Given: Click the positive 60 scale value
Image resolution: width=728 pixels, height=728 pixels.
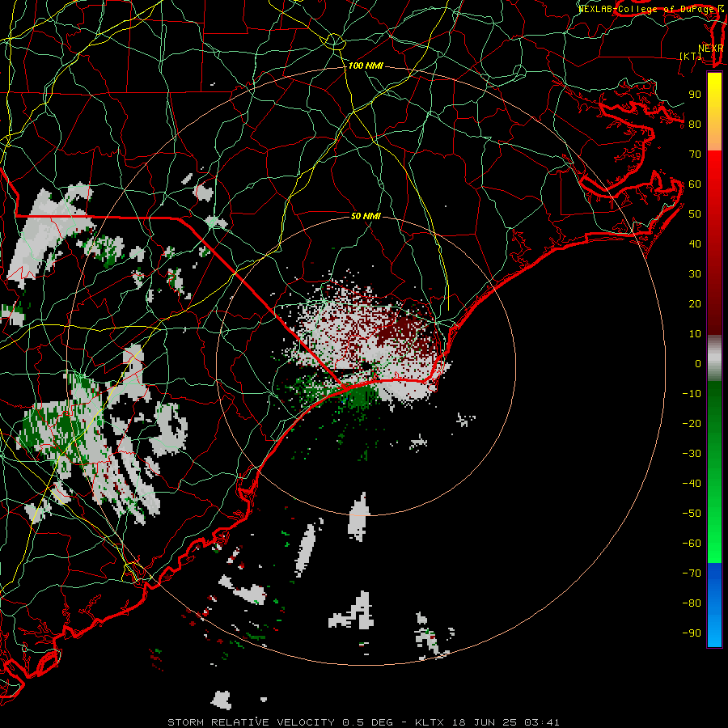Looking at the screenshot, I should 695,184.
